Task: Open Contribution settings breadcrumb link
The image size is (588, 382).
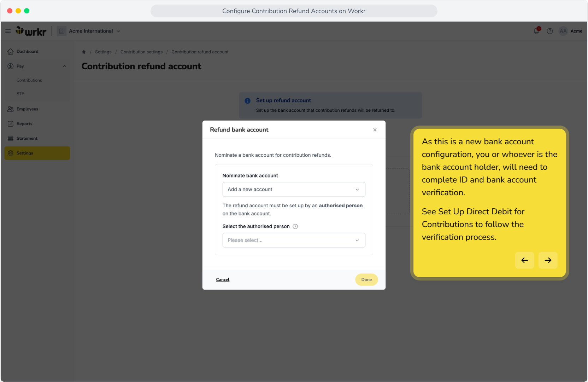Action: [141, 52]
